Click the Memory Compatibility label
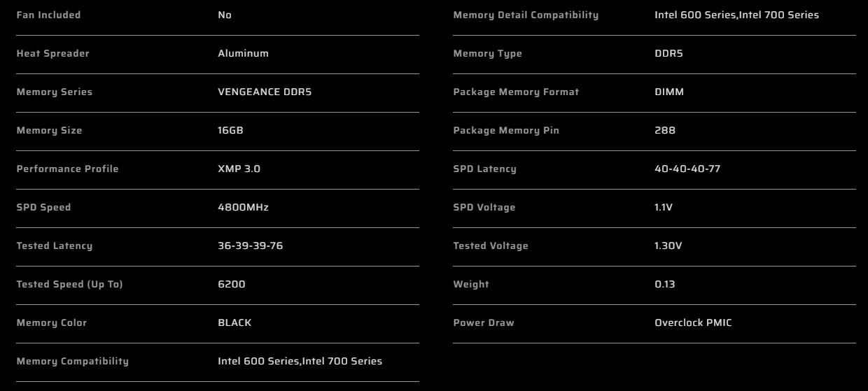This screenshot has height=391, width=868. tap(72, 361)
